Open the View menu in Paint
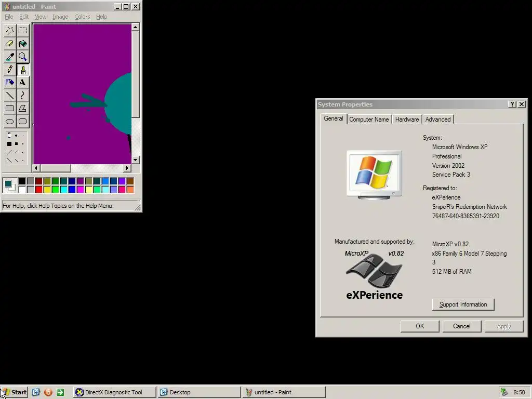 [41, 17]
